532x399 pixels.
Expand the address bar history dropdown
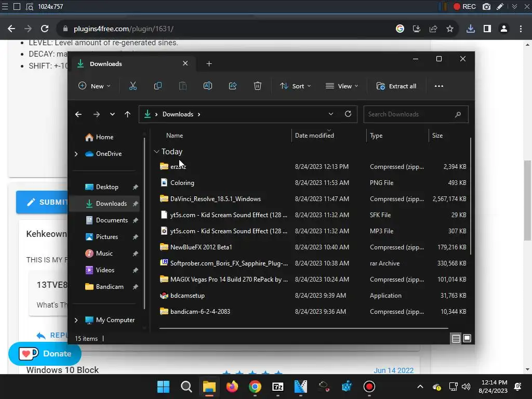pyautogui.click(x=331, y=114)
